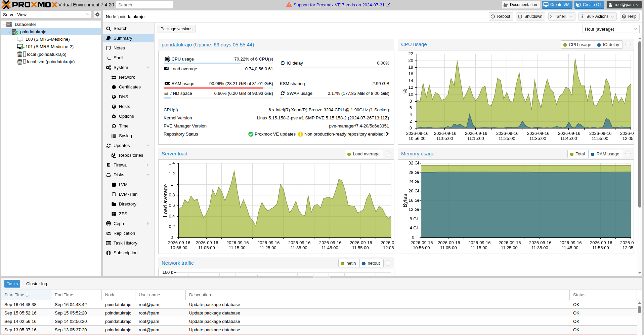
Task: Open the Proxmox logo home link
Action: 30,5
